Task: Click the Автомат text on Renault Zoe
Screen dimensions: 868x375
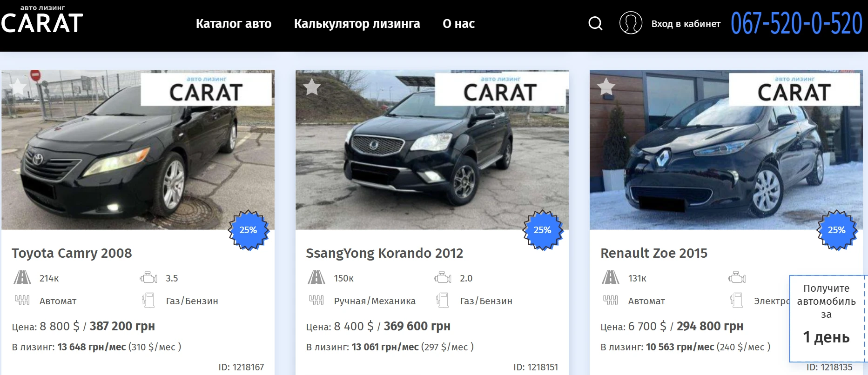Action: point(646,301)
